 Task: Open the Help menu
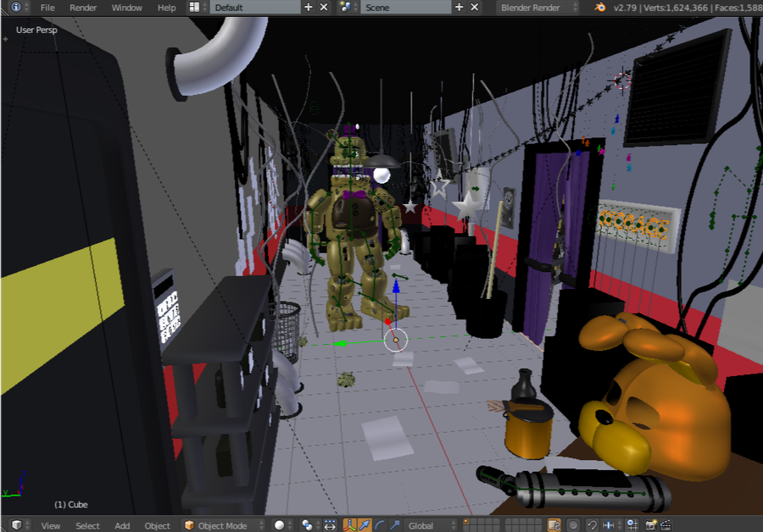[x=166, y=8]
